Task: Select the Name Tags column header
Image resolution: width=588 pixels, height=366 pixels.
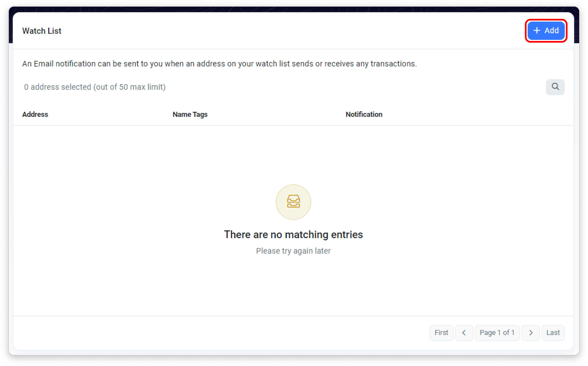Action: 190,114
